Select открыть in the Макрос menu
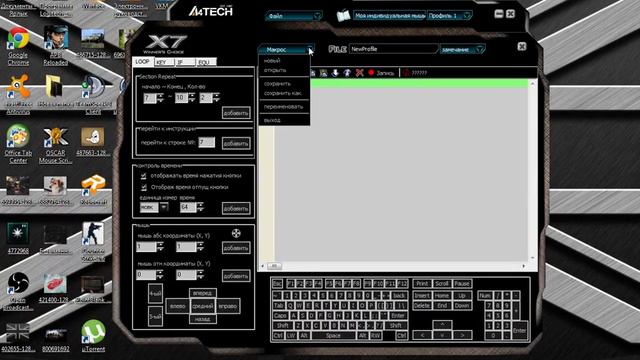This screenshot has width=640, height=360. [x=275, y=70]
